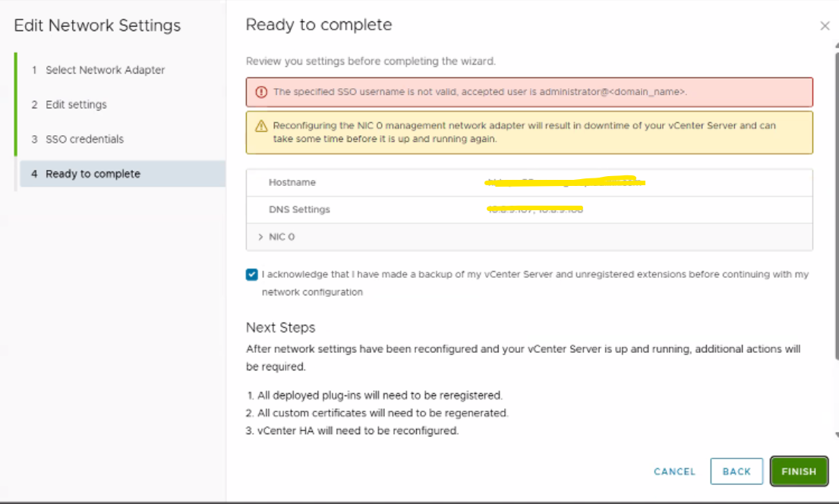Click the NIC 0 downtime warning banner
The width and height of the screenshot is (839, 504).
tap(524, 132)
